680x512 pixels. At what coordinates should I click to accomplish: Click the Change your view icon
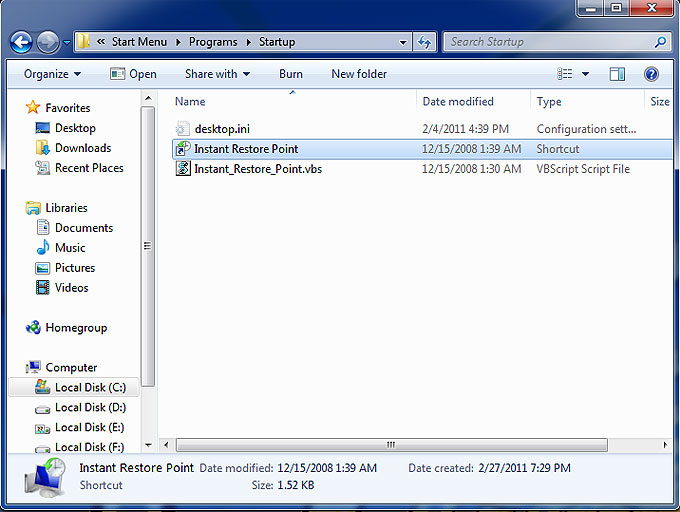pos(565,74)
